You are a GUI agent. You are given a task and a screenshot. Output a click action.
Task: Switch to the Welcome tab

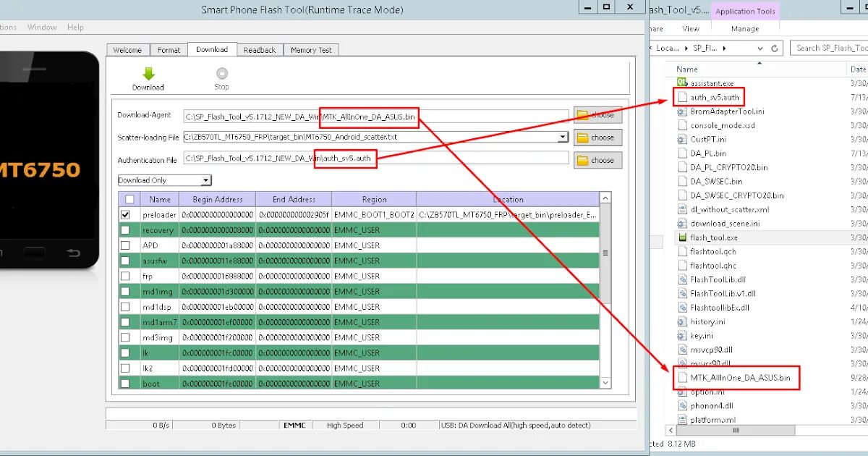click(x=127, y=50)
